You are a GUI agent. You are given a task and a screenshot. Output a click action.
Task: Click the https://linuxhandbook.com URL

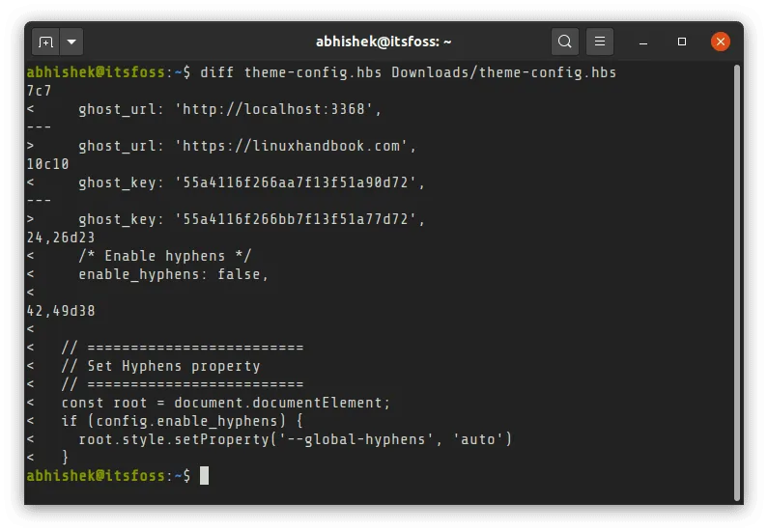coord(294,146)
